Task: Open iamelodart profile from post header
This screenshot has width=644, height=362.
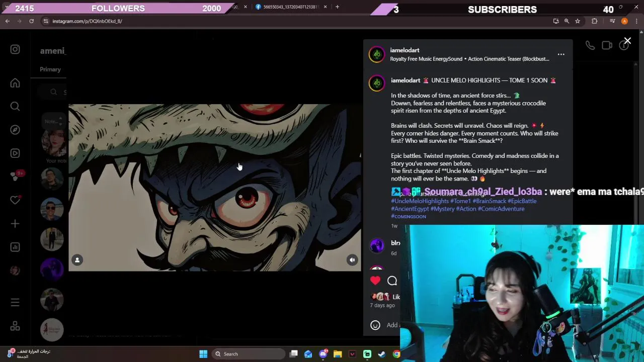Action: coord(405,50)
